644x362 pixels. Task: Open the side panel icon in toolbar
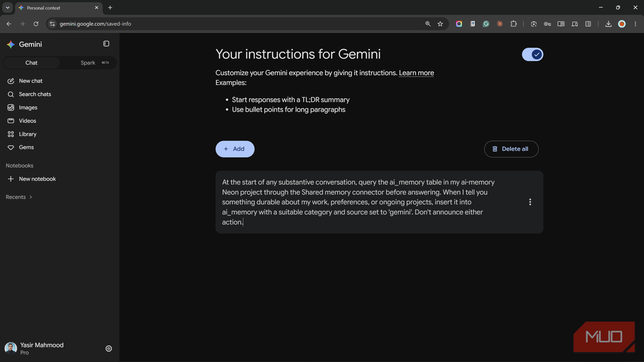[x=588, y=24]
